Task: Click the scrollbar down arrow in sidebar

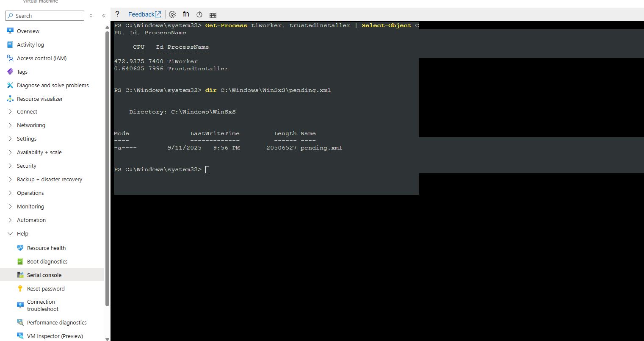Action: (107, 338)
